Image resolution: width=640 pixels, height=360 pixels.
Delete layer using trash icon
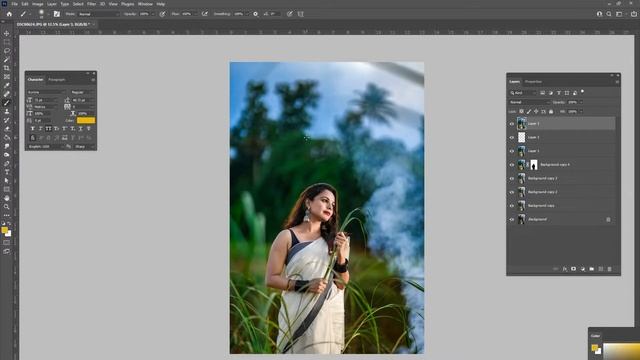(609, 269)
